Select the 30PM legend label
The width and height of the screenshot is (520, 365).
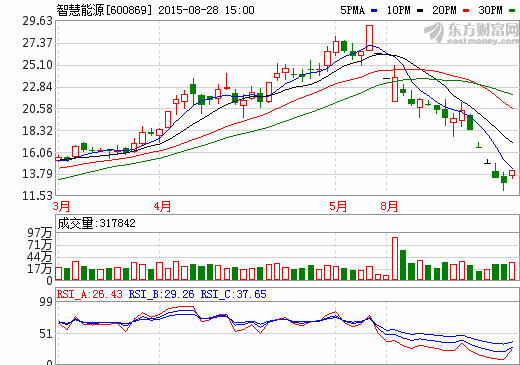[491, 10]
